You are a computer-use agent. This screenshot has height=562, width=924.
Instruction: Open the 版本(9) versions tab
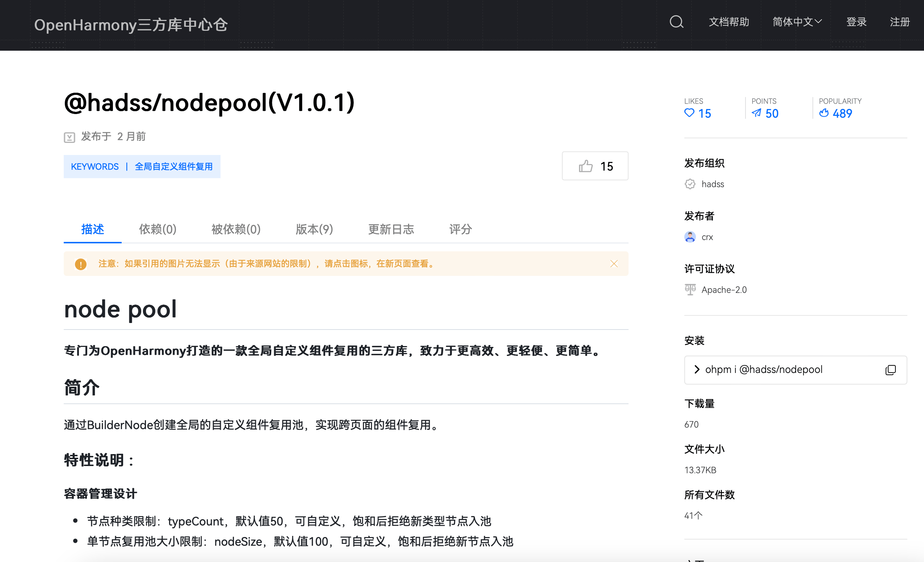point(315,230)
